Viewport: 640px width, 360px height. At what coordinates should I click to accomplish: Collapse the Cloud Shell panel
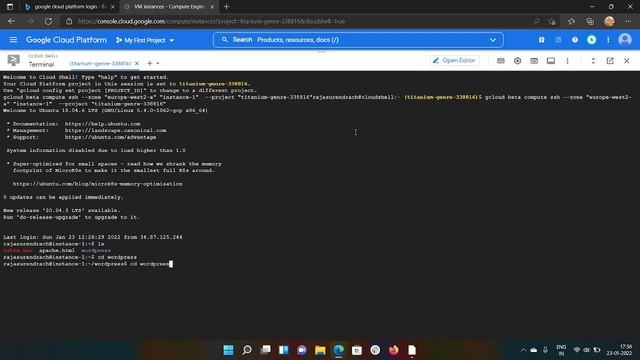(593, 61)
